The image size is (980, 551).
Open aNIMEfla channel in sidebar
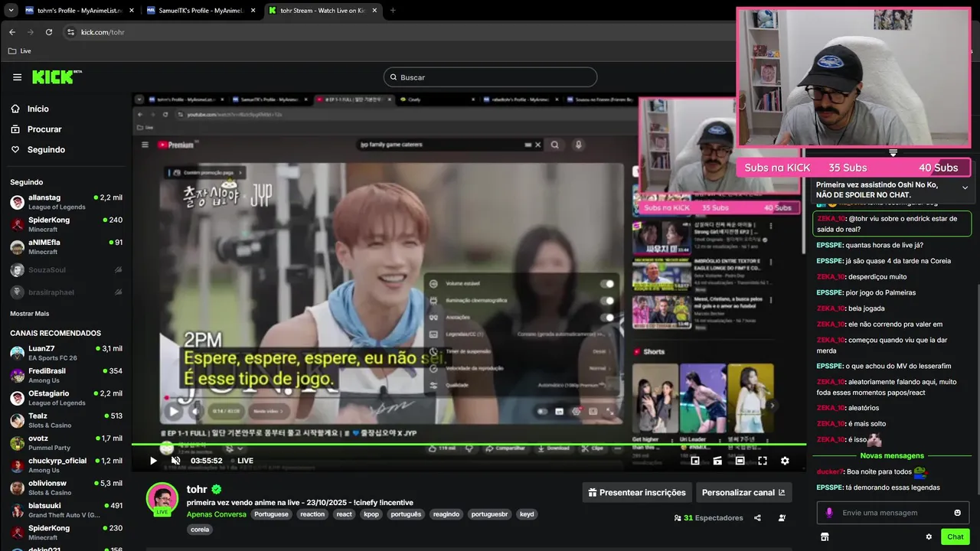click(66, 246)
